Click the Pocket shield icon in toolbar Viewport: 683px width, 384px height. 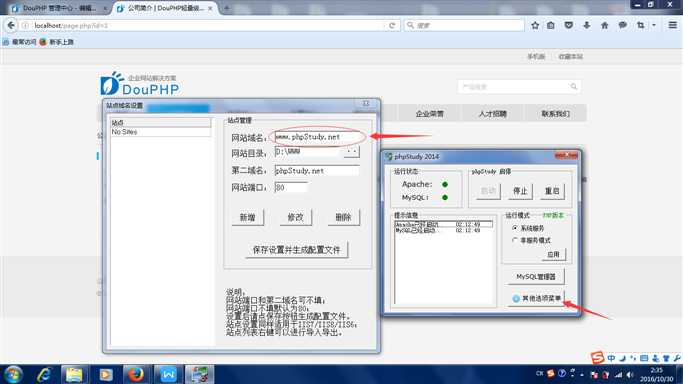(x=568, y=25)
